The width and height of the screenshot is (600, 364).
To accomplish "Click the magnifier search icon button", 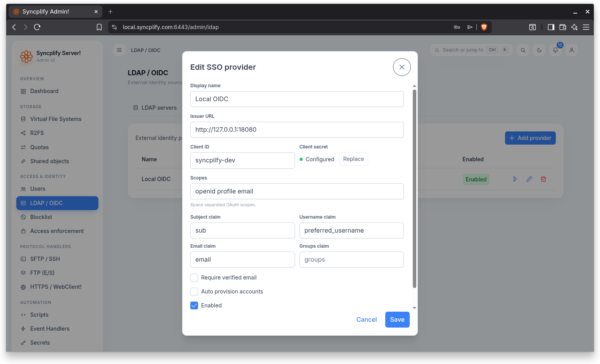I will [x=523, y=50].
